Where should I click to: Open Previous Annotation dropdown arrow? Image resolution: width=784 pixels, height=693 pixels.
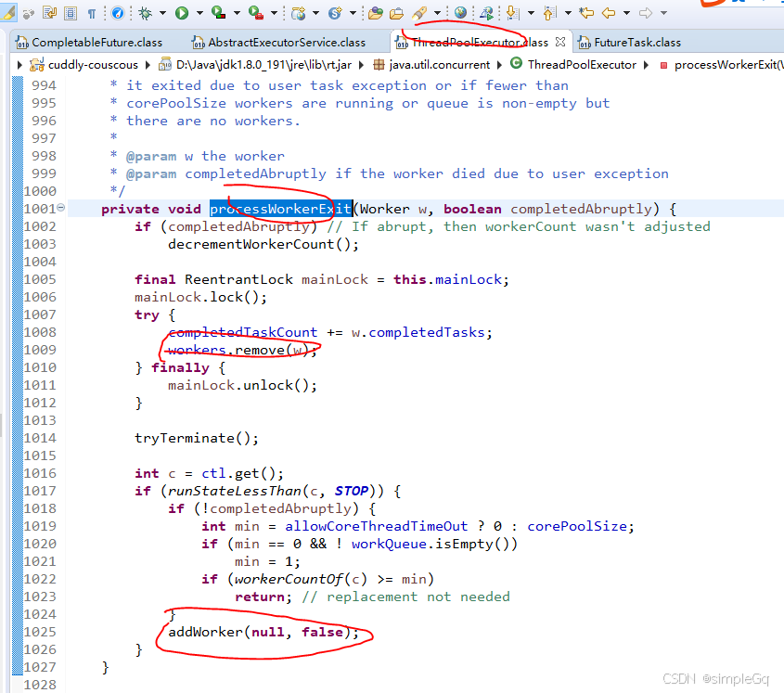(568, 13)
